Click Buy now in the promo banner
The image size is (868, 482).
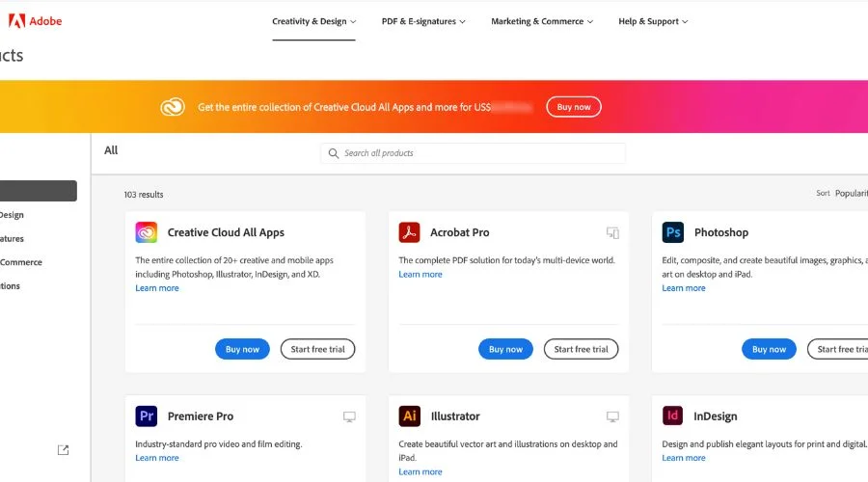click(x=574, y=107)
